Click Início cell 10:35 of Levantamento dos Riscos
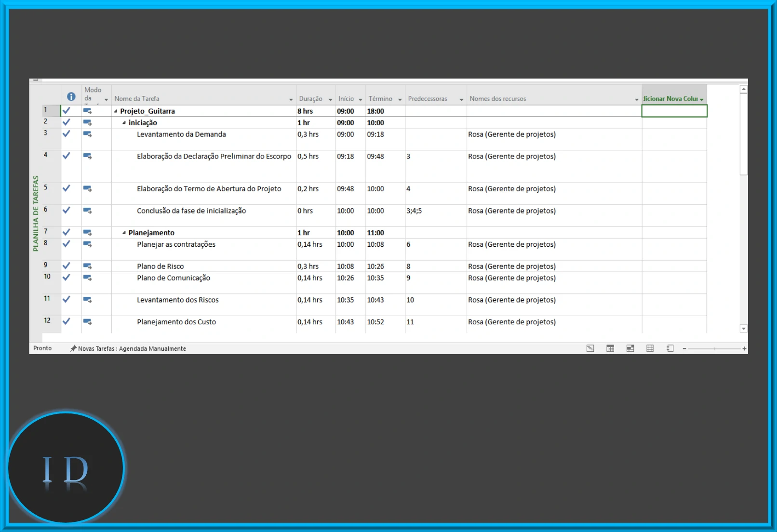This screenshot has width=777, height=532. 350,305
